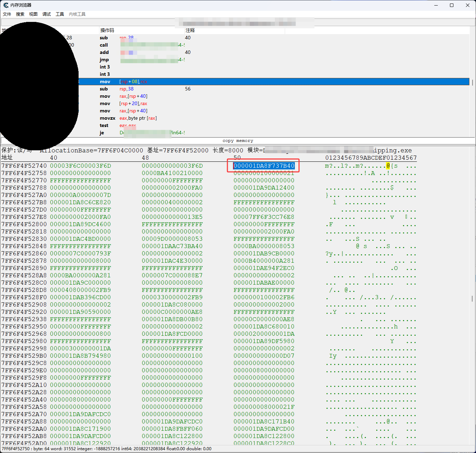Open the 内核工具 menu
Screen dimensions: 476x453
[77, 14]
